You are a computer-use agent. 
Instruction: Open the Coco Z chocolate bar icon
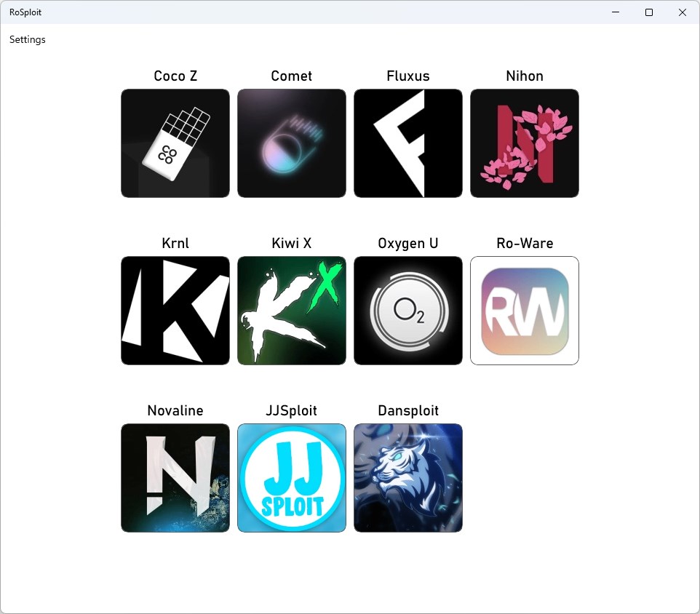pyautogui.click(x=175, y=143)
